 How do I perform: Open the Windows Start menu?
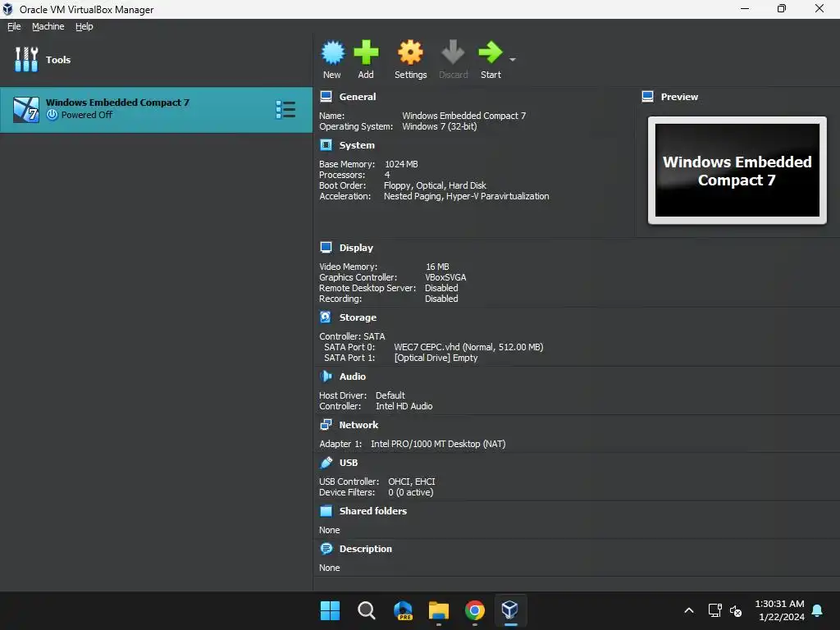(330, 610)
